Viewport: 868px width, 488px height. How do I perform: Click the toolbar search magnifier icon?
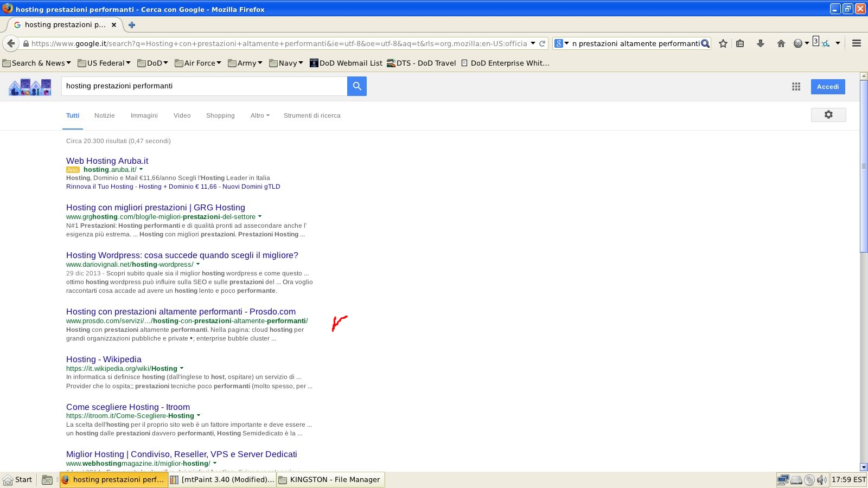click(x=705, y=43)
